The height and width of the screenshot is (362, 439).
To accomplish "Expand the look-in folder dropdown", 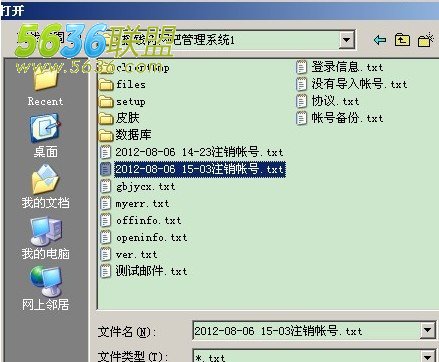I will point(347,40).
